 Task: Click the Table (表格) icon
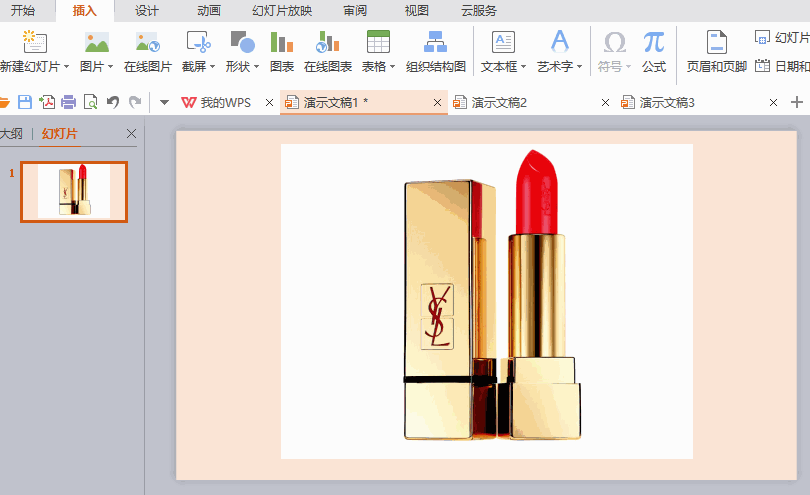tap(378, 42)
